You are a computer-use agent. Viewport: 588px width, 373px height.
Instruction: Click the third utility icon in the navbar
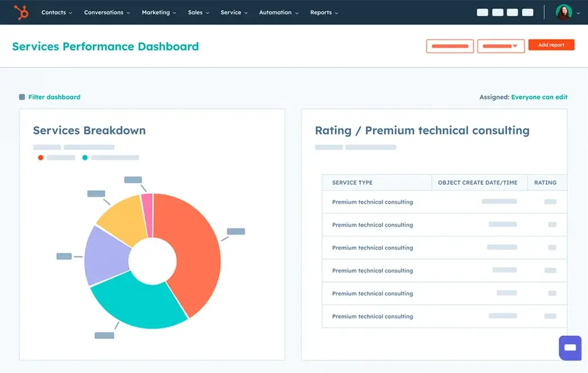[512, 12]
